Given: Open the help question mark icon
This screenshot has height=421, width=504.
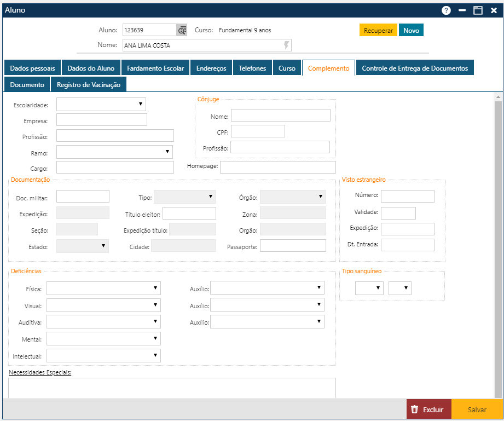Looking at the screenshot, I should point(446,10).
